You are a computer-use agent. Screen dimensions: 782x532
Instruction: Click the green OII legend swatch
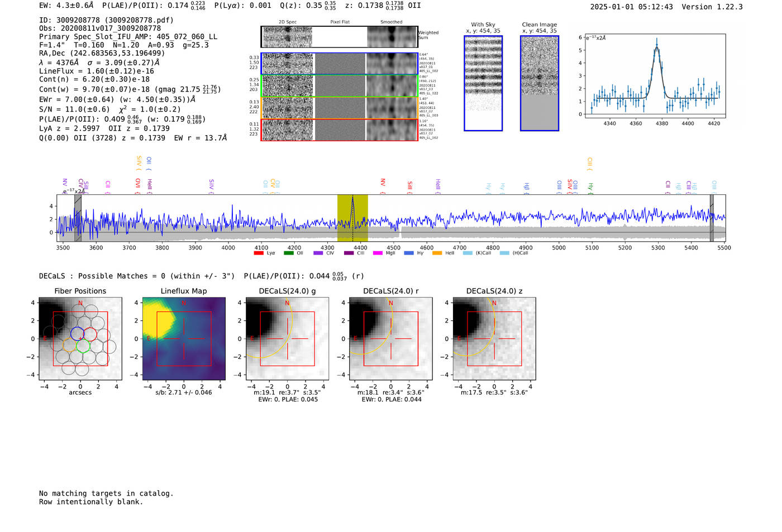tap(288, 253)
